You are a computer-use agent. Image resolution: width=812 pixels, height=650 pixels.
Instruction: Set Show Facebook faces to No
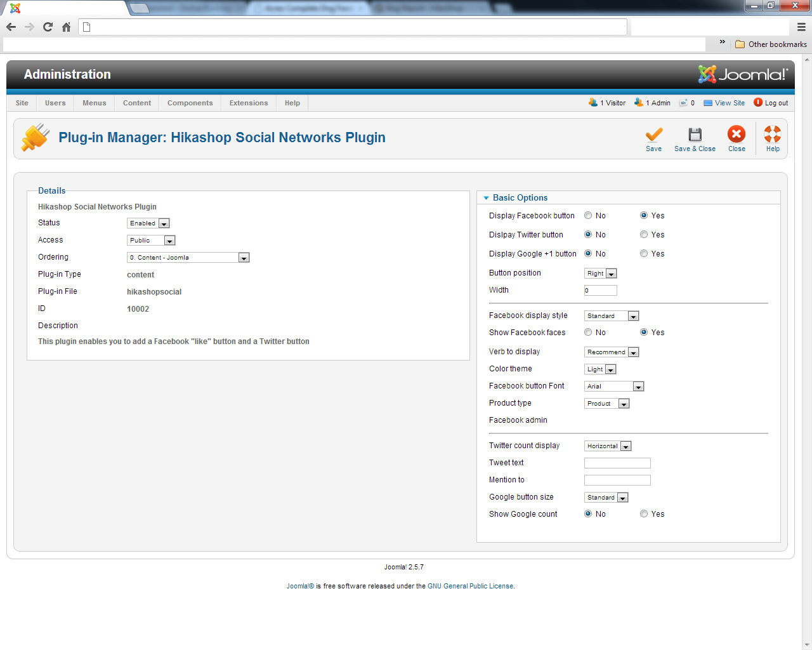(x=588, y=333)
